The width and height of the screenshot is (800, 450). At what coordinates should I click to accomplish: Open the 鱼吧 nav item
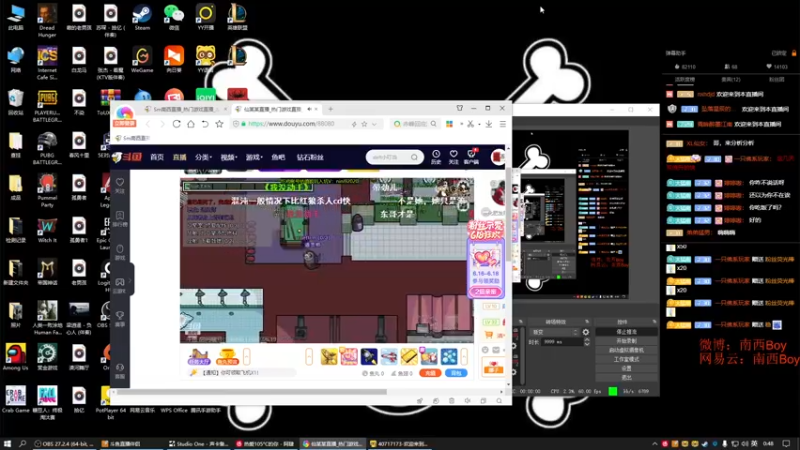click(279, 157)
